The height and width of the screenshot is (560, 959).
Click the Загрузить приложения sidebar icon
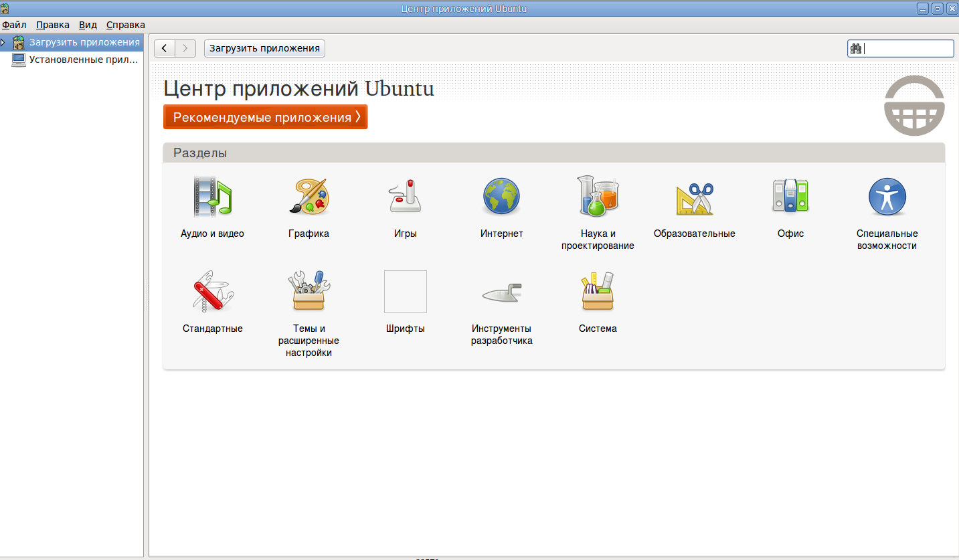click(19, 43)
